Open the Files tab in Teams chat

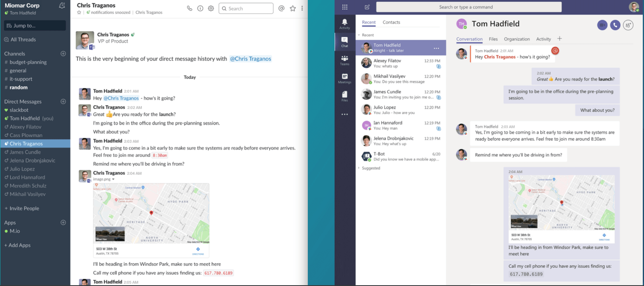pos(493,39)
